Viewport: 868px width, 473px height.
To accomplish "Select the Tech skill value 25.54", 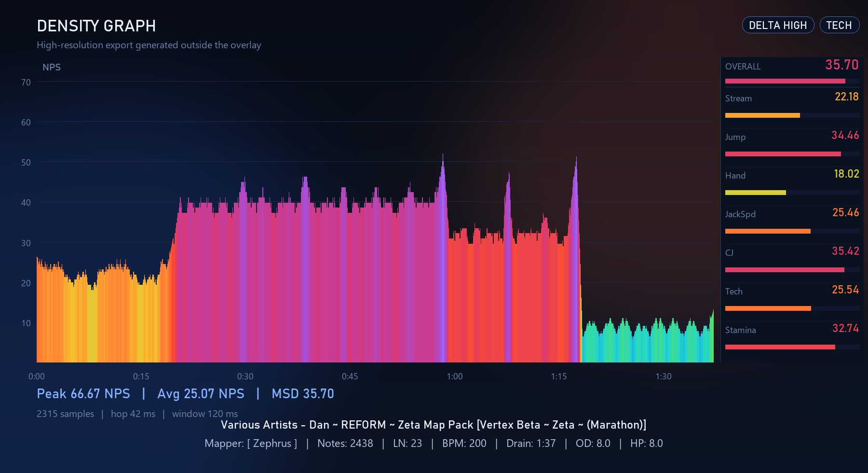I will point(845,290).
